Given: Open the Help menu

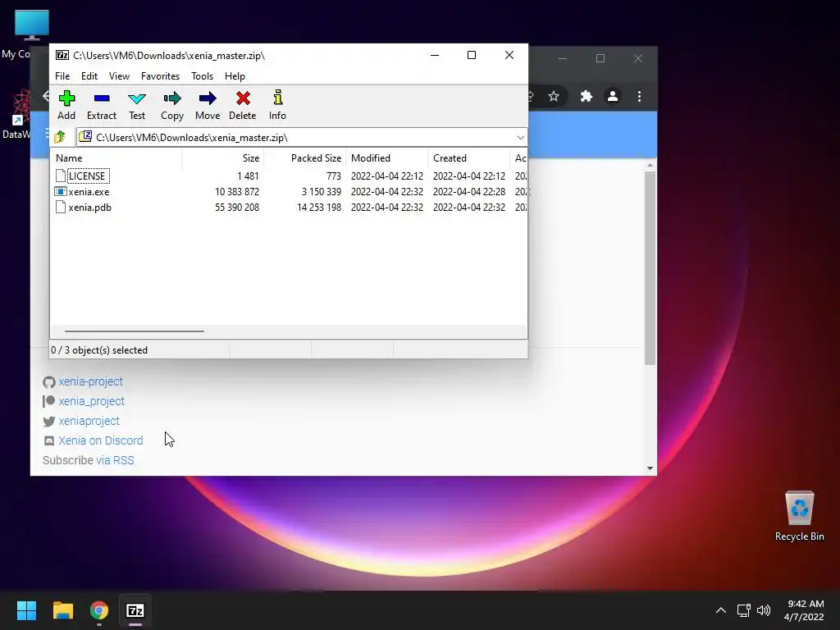Looking at the screenshot, I should (235, 76).
